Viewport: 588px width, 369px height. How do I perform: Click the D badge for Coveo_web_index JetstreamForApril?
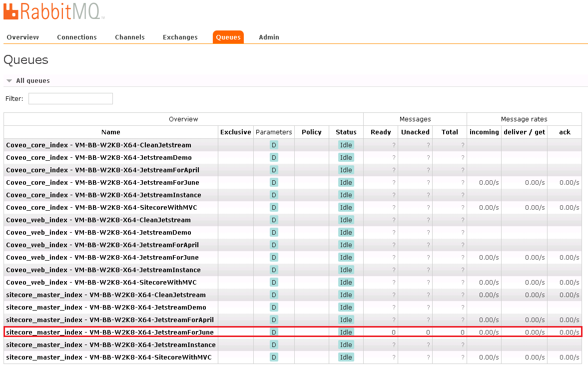tap(274, 245)
